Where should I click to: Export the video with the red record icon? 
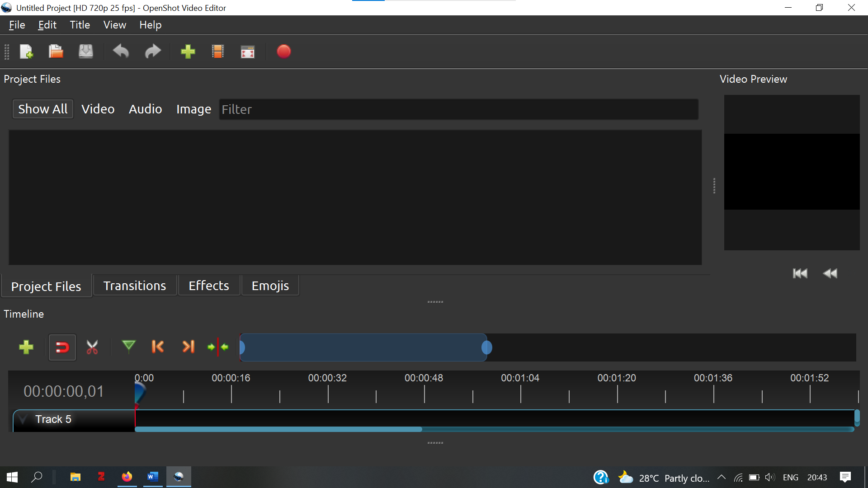click(x=283, y=52)
